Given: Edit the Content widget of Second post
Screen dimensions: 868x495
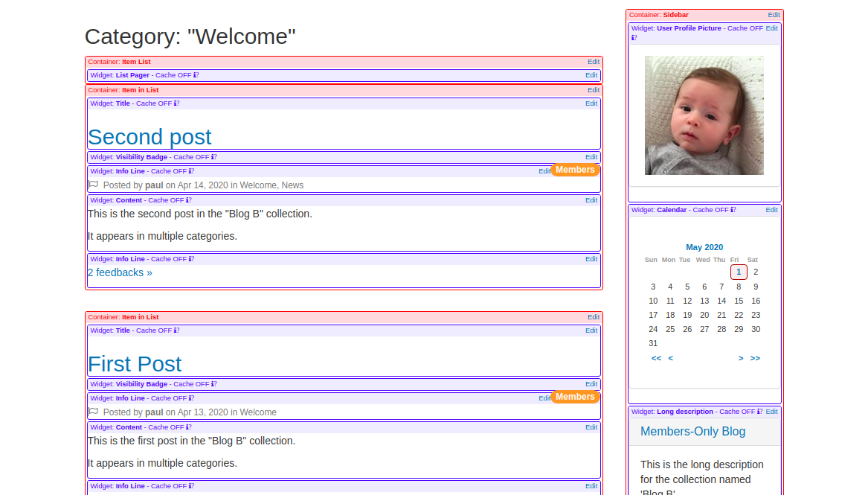Looking at the screenshot, I should pyautogui.click(x=591, y=200).
